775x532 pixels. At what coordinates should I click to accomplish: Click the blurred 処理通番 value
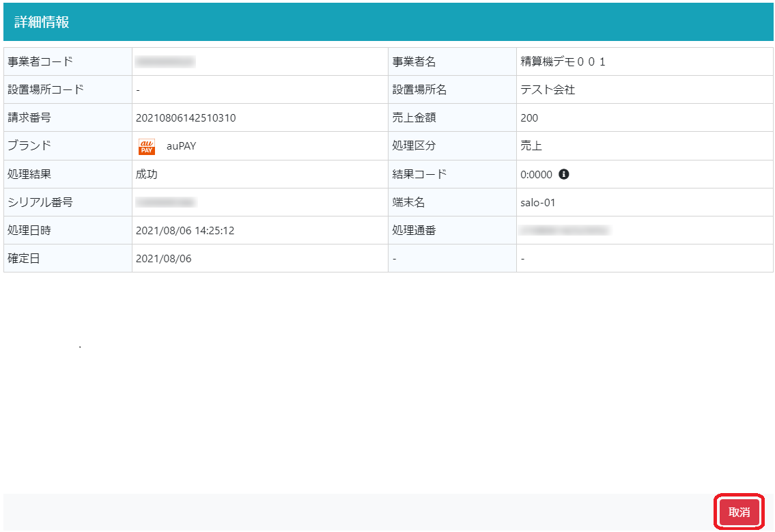[x=565, y=230]
